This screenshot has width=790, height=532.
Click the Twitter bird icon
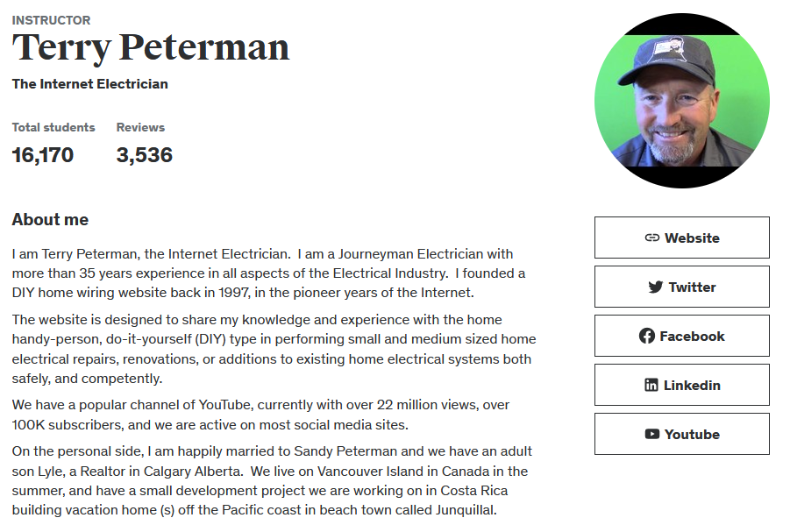pos(656,287)
